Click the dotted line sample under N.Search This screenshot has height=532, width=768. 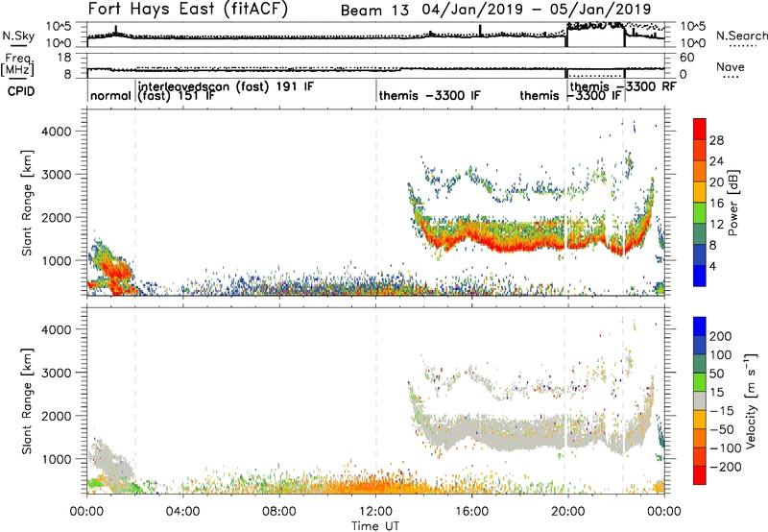pyautogui.click(x=742, y=46)
